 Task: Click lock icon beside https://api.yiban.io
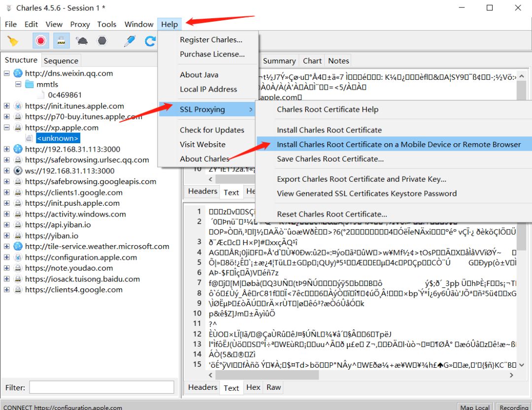pos(18,225)
